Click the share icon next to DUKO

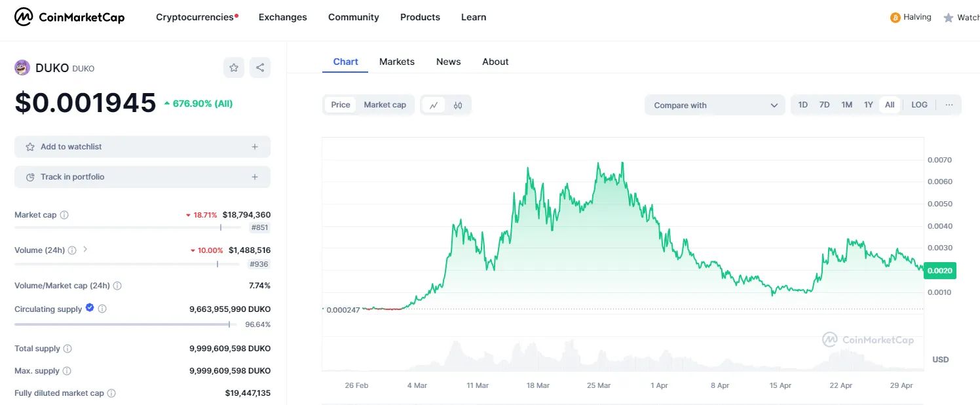point(260,67)
